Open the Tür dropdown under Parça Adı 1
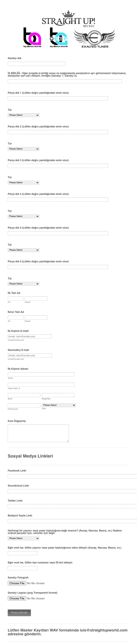Image resolution: width=137 pixels, height=644 pixels. (x=24, y=115)
